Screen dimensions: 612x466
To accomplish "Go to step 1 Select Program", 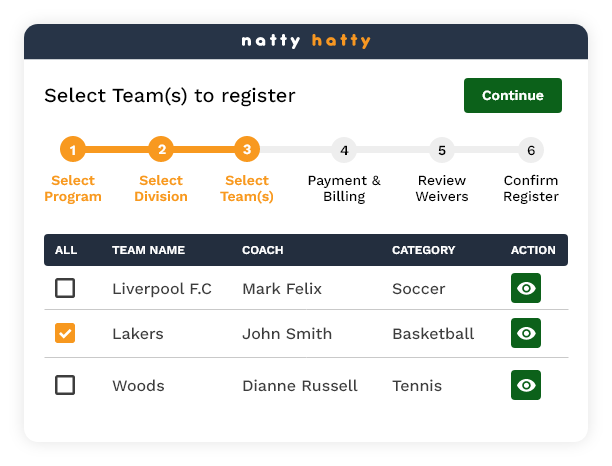I will (x=73, y=150).
